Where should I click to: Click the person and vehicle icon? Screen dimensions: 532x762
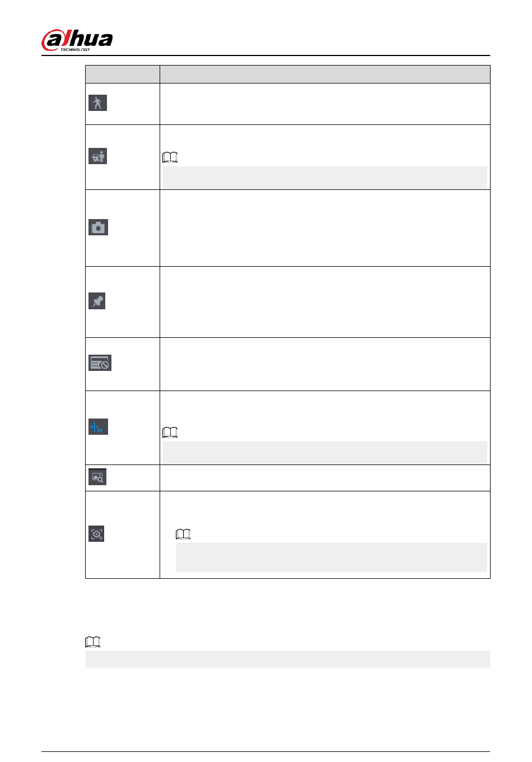point(97,156)
